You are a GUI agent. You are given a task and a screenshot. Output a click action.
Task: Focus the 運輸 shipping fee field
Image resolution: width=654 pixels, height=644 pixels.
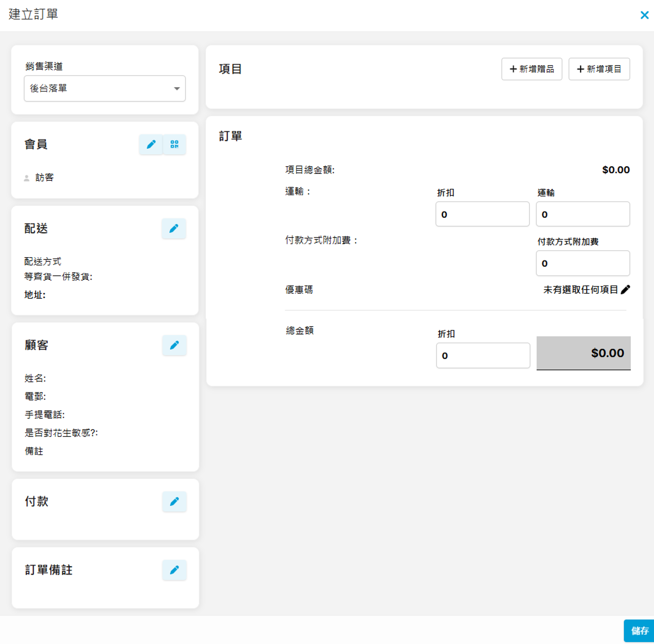(x=583, y=214)
